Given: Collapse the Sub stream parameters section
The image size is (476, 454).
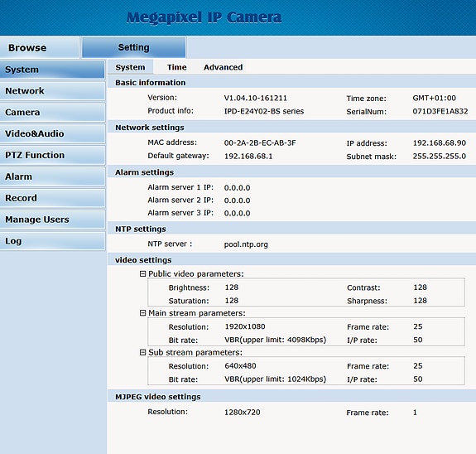Looking at the screenshot, I should (142, 352).
